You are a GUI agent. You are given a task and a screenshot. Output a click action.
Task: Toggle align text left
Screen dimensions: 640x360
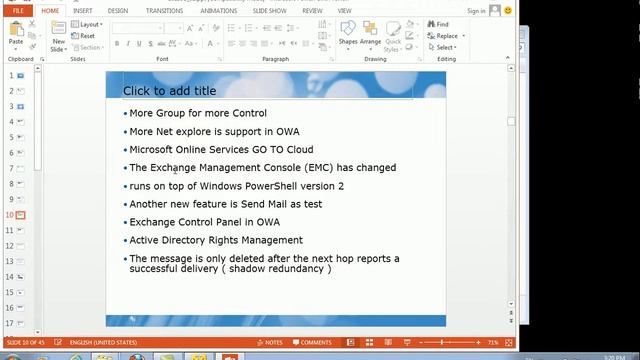[x=231, y=44]
